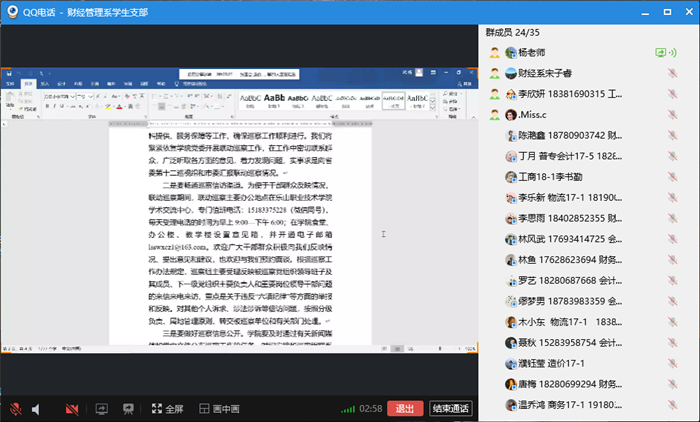Turn on the camera
The height and width of the screenshot is (422, 700).
pos(72,409)
